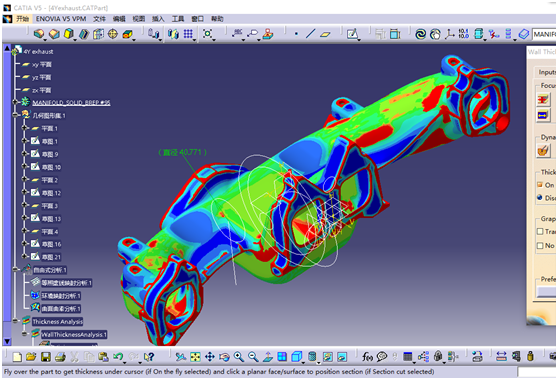Viewport: 558px width, 380px height.
Task: Click the Zoom In magnifier icon
Action: (x=239, y=357)
